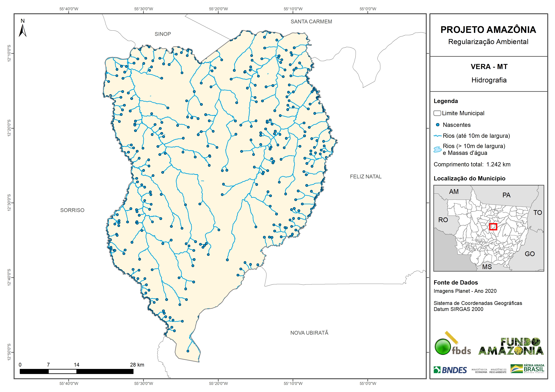Click the BNDES logo
Image resolution: width=555 pixels, height=392 pixels.
450,370
